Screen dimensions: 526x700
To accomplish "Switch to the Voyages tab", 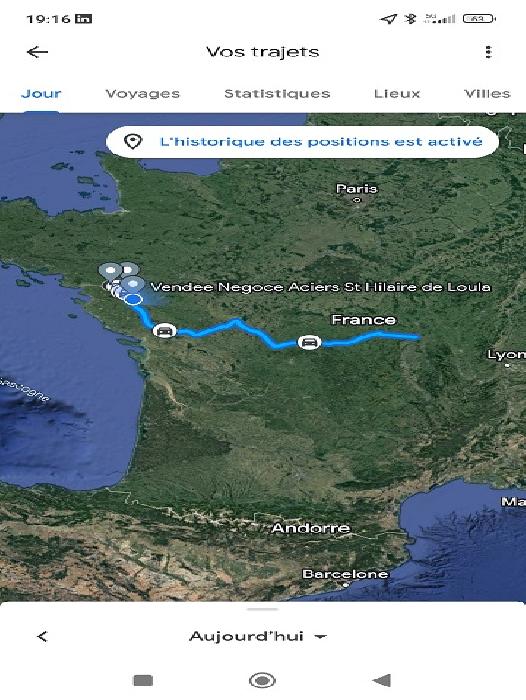I will (x=142, y=94).
